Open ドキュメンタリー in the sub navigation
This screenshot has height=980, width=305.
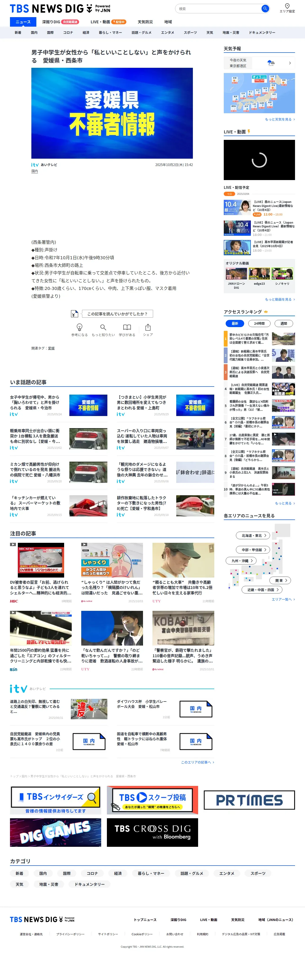click(262, 33)
